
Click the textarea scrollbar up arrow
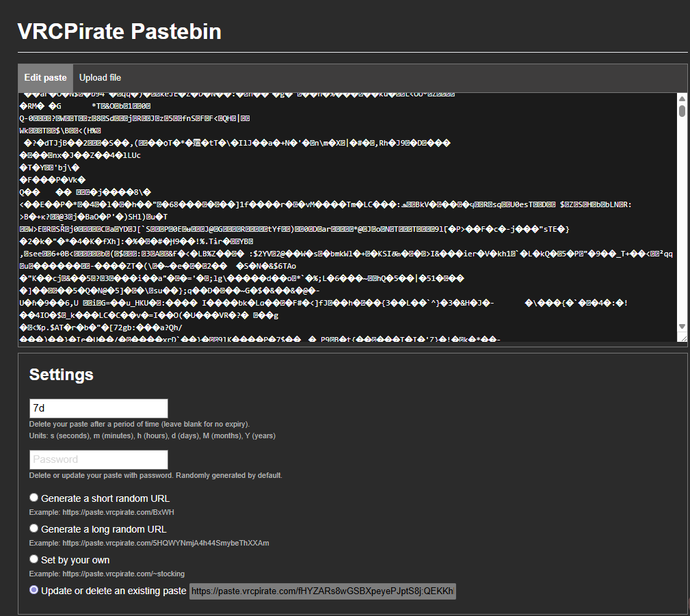(x=682, y=98)
